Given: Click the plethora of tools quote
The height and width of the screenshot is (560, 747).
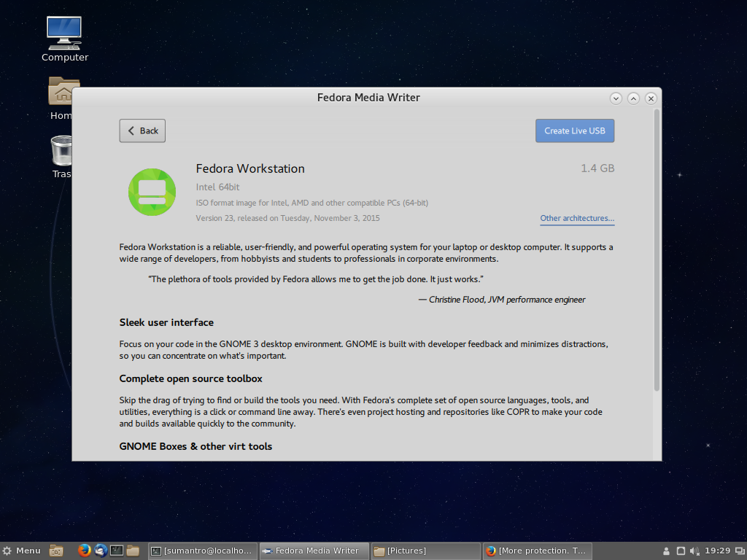Looking at the screenshot, I should pyautogui.click(x=316, y=279).
